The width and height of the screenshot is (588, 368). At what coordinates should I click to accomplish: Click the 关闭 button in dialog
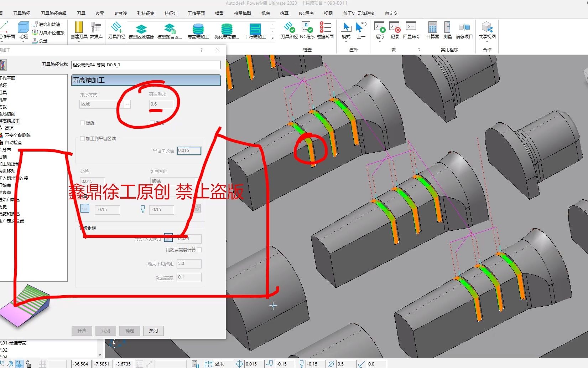tap(153, 331)
